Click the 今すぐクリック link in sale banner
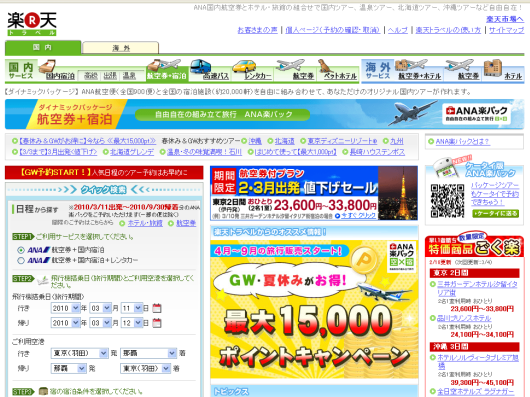Screen dimensions: 530x397 [x=358, y=216]
